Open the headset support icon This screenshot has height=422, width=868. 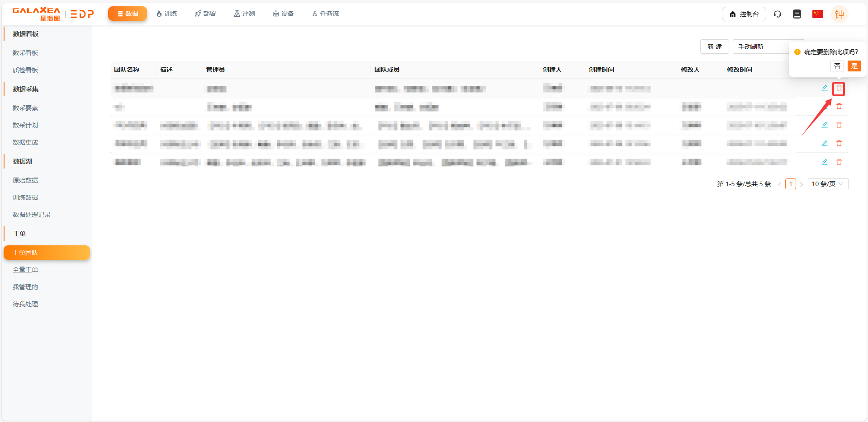point(777,14)
